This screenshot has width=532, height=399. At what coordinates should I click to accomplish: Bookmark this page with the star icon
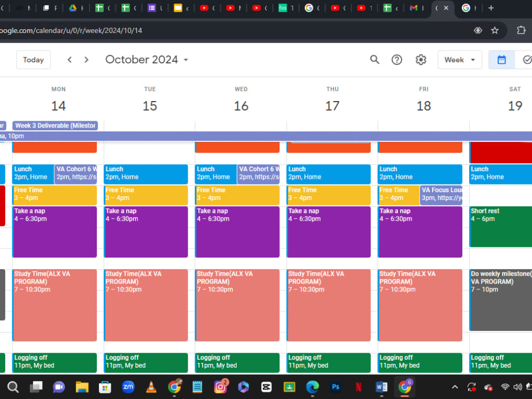495,30
